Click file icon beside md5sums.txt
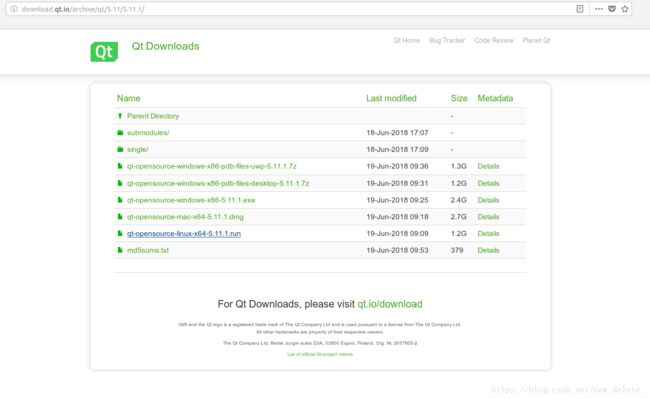 coord(120,250)
